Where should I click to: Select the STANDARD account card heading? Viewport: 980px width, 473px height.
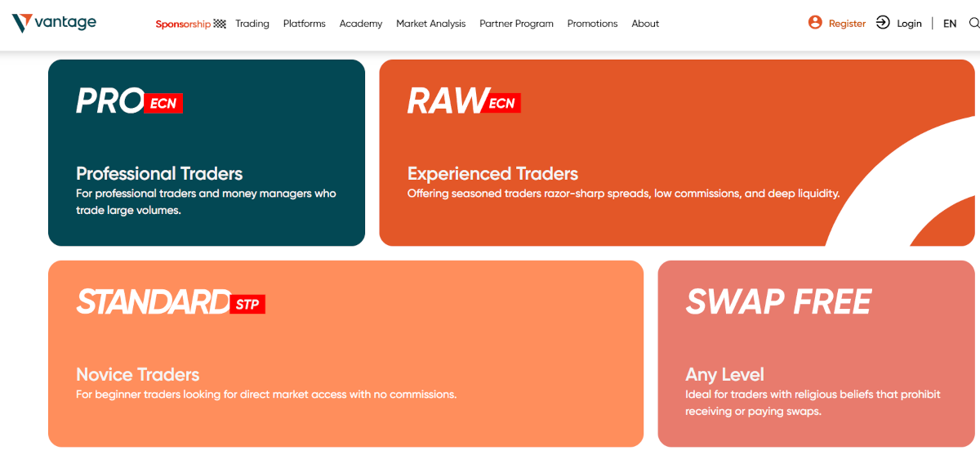tap(154, 302)
